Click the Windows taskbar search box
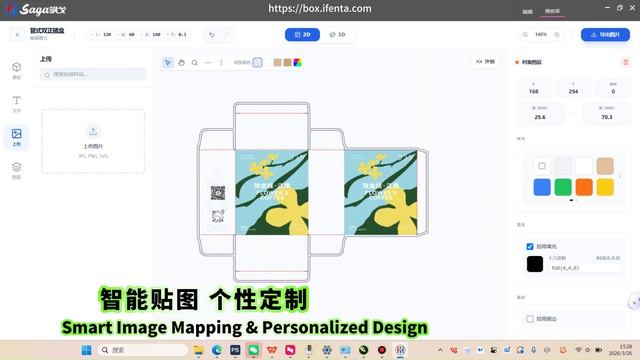The image size is (640, 360). (x=143, y=350)
